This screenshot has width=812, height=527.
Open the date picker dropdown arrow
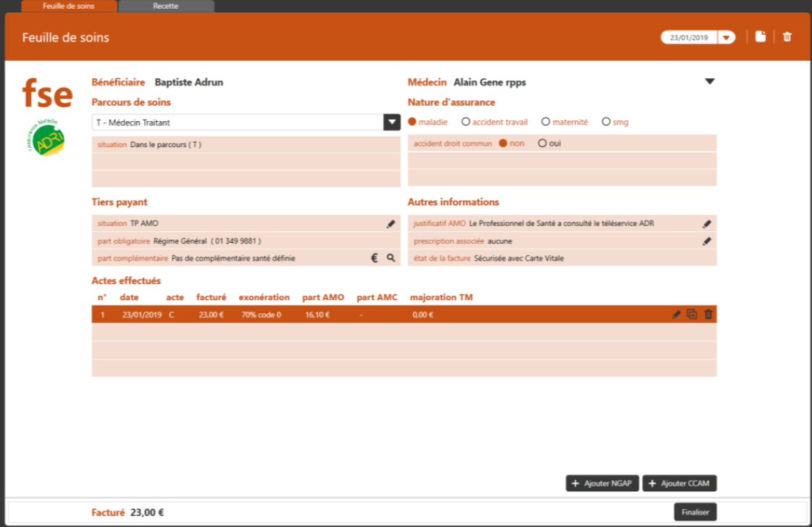click(x=727, y=38)
